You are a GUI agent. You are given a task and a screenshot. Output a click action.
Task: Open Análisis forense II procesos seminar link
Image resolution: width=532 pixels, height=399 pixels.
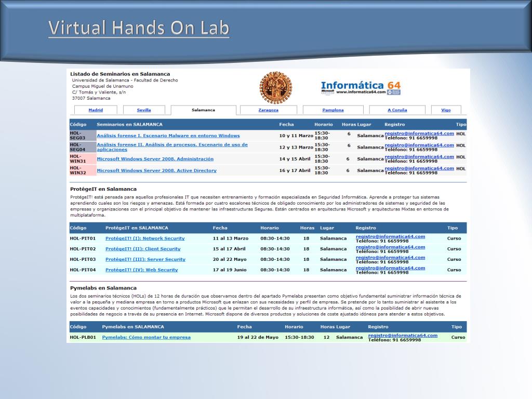coord(172,147)
